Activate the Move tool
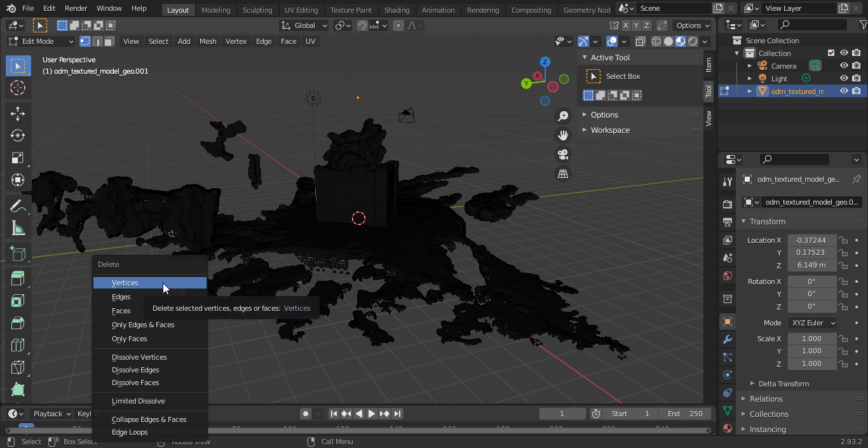The height and width of the screenshot is (448, 868). click(x=18, y=114)
